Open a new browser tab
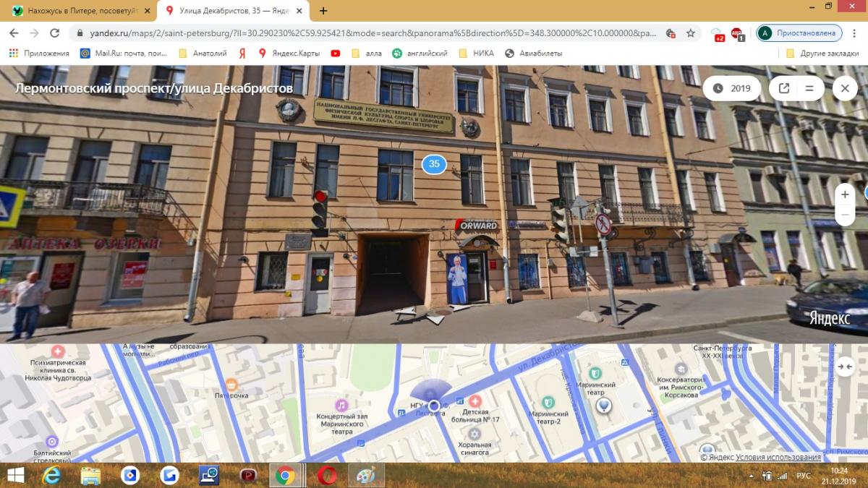The image size is (868, 488). coord(323,11)
